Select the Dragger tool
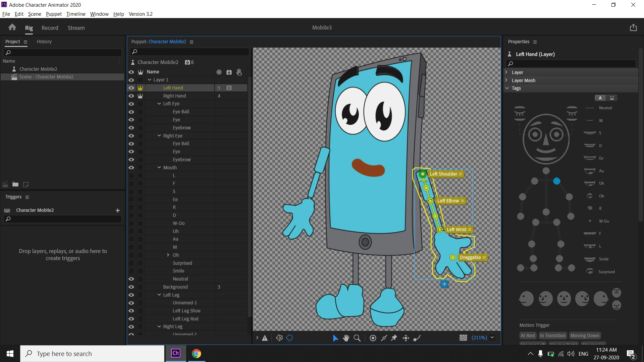Image resolution: width=644 pixels, height=362 pixels. (x=406, y=338)
